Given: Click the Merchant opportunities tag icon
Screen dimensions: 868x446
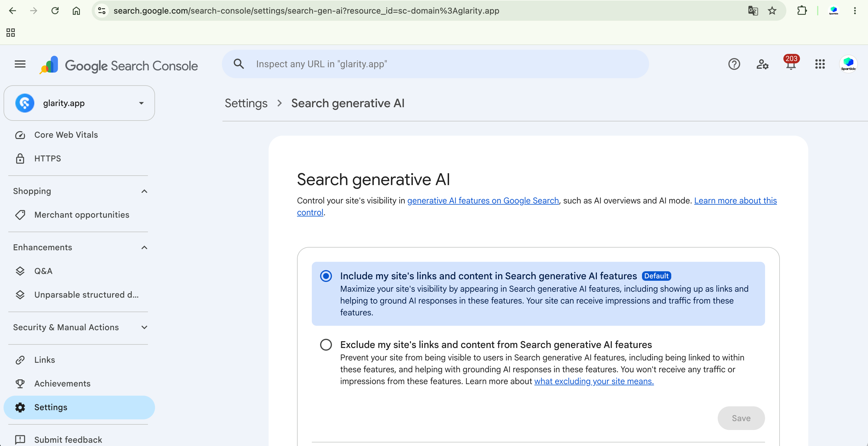Looking at the screenshot, I should pos(20,215).
